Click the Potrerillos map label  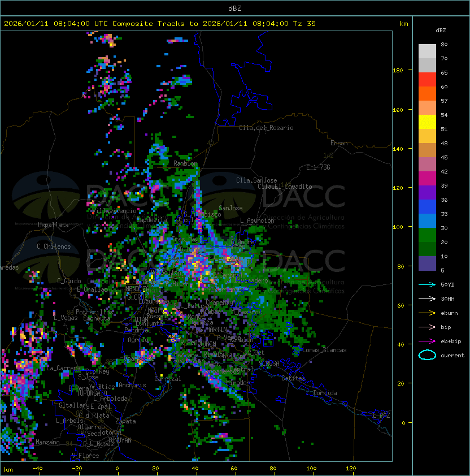tap(94, 312)
